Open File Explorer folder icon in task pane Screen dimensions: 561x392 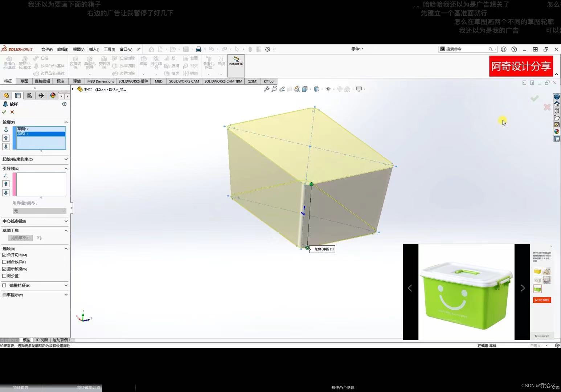[x=557, y=118]
